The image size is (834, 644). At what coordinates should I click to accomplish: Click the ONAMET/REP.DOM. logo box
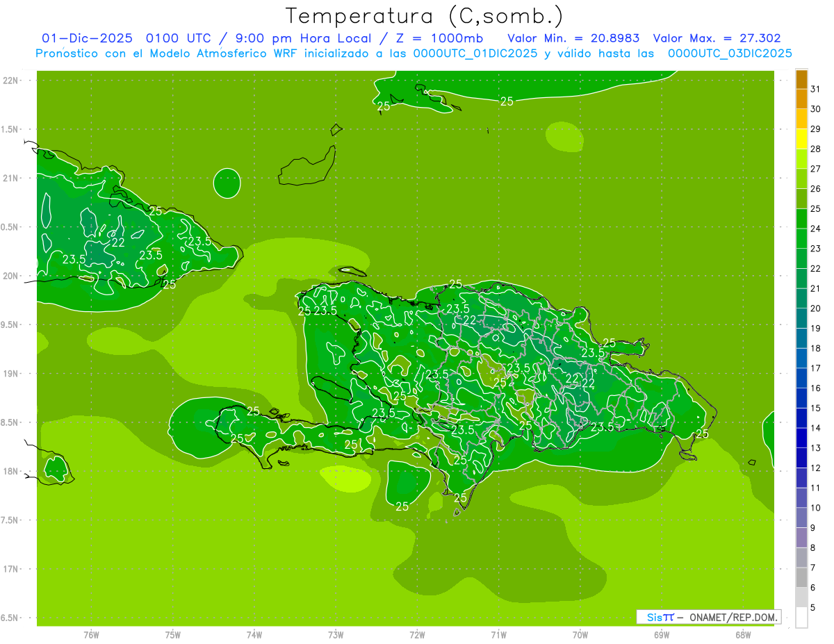(708, 617)
